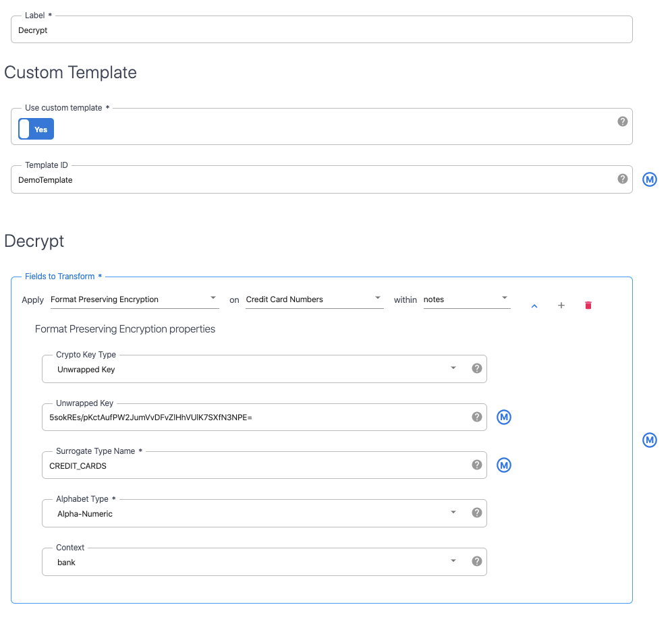Show help for Context field
The width and height of the screenshot is (672, 634).
(476, 561)
